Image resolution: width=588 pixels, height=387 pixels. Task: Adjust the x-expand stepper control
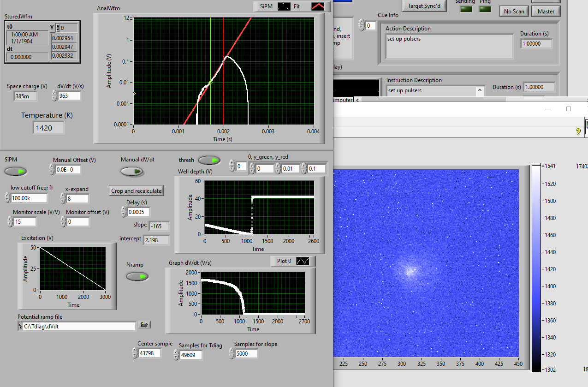(x=63, y=198)
